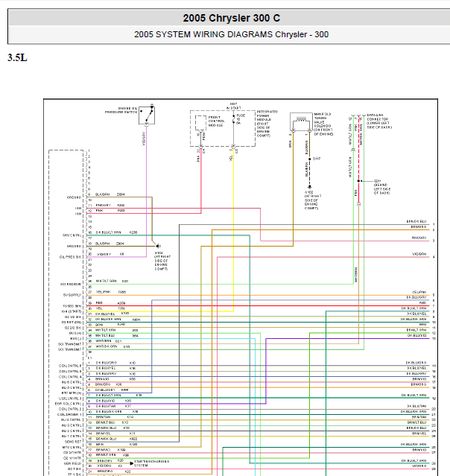Image resolution: width=450 pixels, height=476 pixels.
Task: Click 'COIL CNTRL 2' pin label
Action: (x=70, y=409)
